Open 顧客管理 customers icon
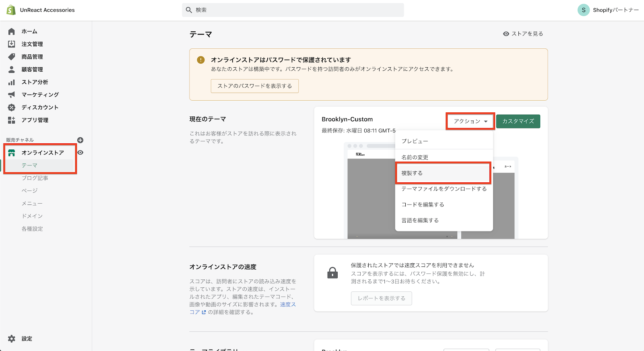 pos(12,69)
